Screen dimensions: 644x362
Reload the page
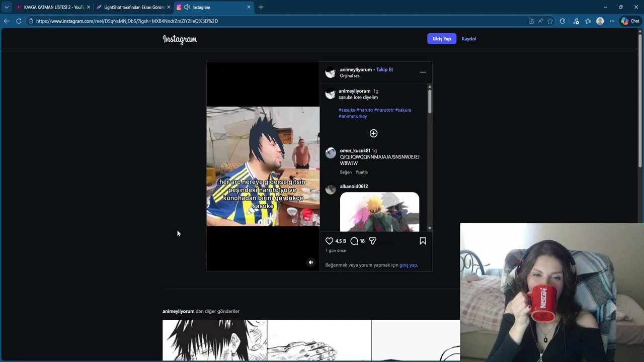(19, 21)
